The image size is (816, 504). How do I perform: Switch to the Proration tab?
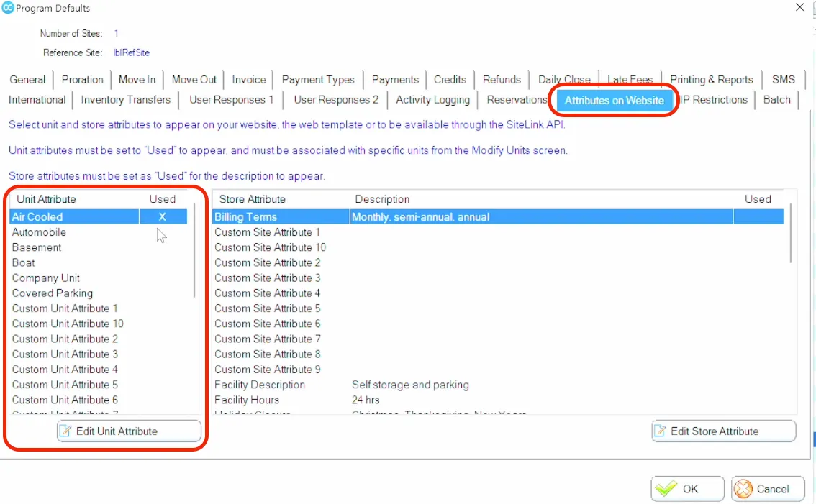pyautogui.click(x=82, y=80)
